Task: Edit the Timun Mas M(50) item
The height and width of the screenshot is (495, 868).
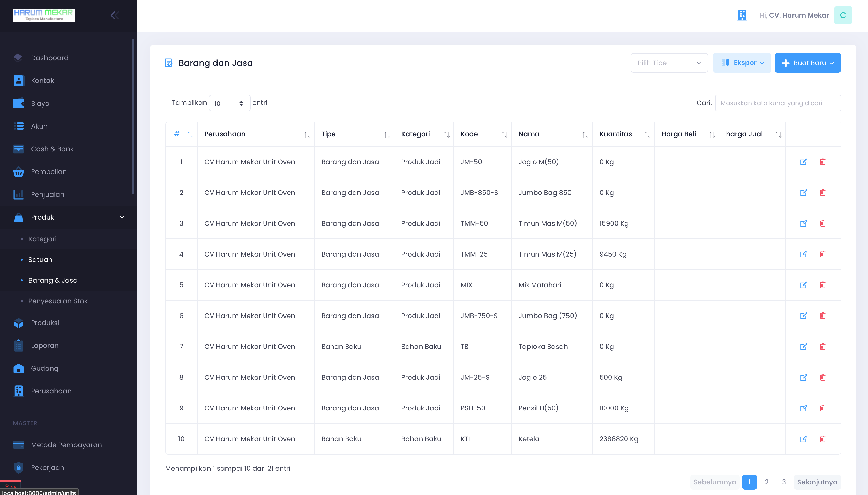Action: [803, 223]
